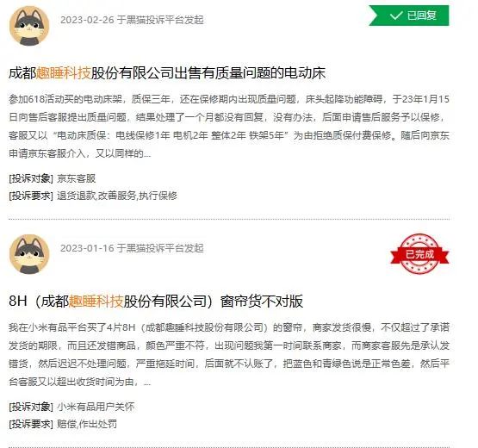This screenshot has width=478, height=448.
Task: Click the checkmark in the 已回复 badge
Action: [x=396, y=16]
